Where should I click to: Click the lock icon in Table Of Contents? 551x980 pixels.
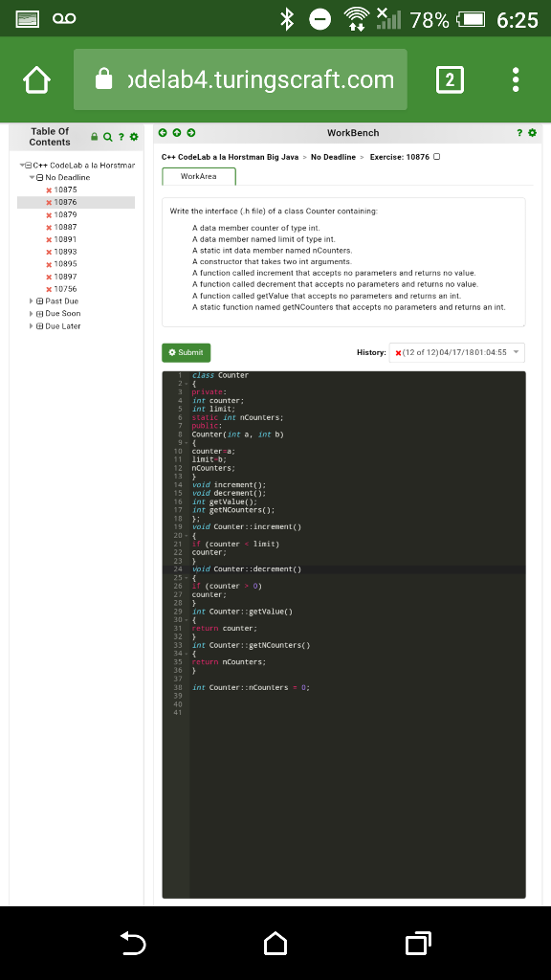pos(93,135)
